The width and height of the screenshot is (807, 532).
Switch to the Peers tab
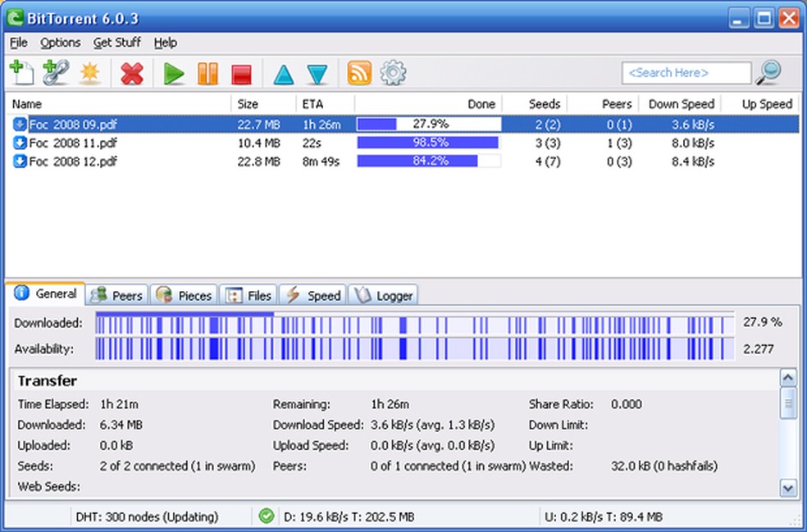(117, 295)
